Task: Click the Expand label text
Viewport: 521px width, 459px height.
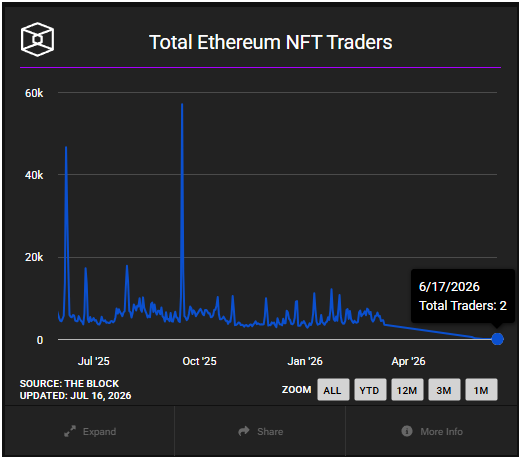Action: pos(99,432)
